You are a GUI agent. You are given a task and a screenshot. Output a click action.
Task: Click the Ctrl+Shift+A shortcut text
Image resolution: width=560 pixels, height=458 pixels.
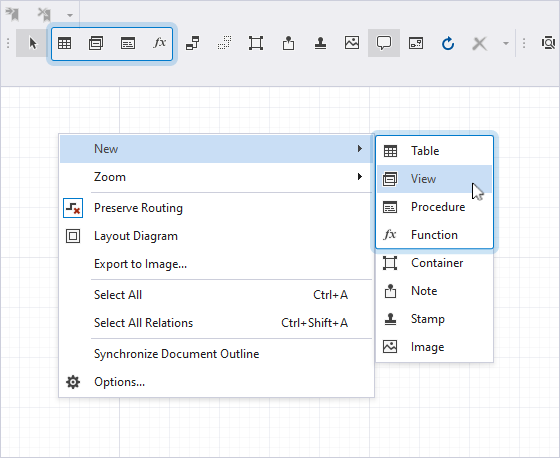click(314, 323)
